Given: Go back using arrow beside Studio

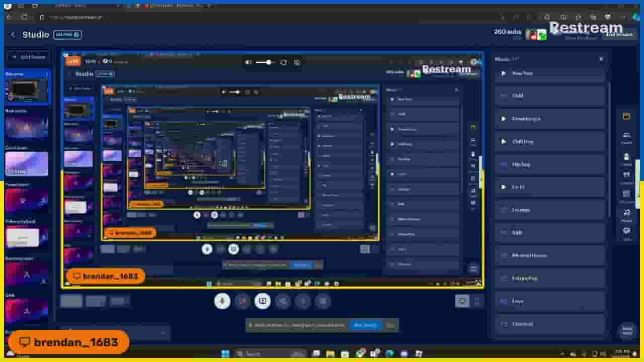Looking at the screenshot, I should tap(13, 35).
